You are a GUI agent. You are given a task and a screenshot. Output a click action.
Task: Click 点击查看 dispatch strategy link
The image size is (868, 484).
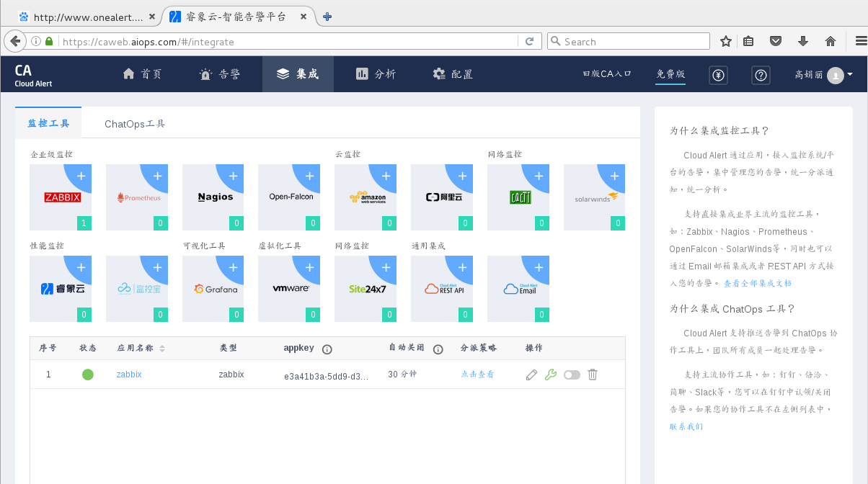[478, 375]
